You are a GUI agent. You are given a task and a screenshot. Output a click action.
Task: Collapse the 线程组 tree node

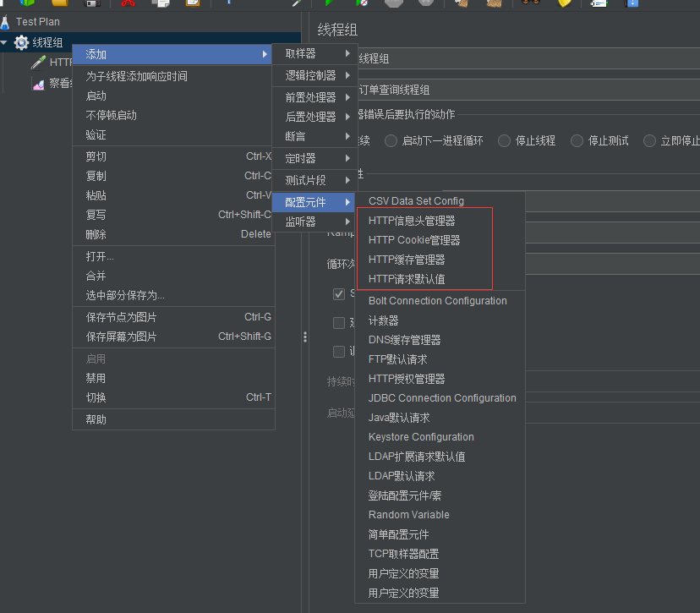click(x=4, y=42)
